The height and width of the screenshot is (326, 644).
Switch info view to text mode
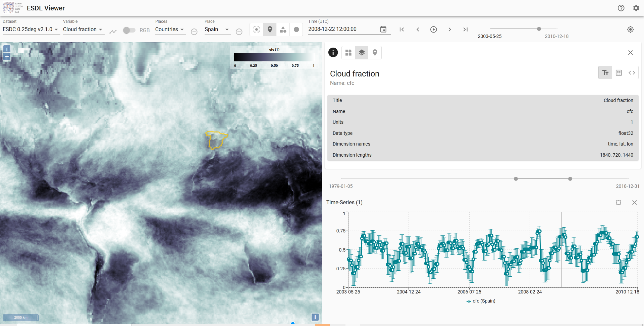pos(605,73)
